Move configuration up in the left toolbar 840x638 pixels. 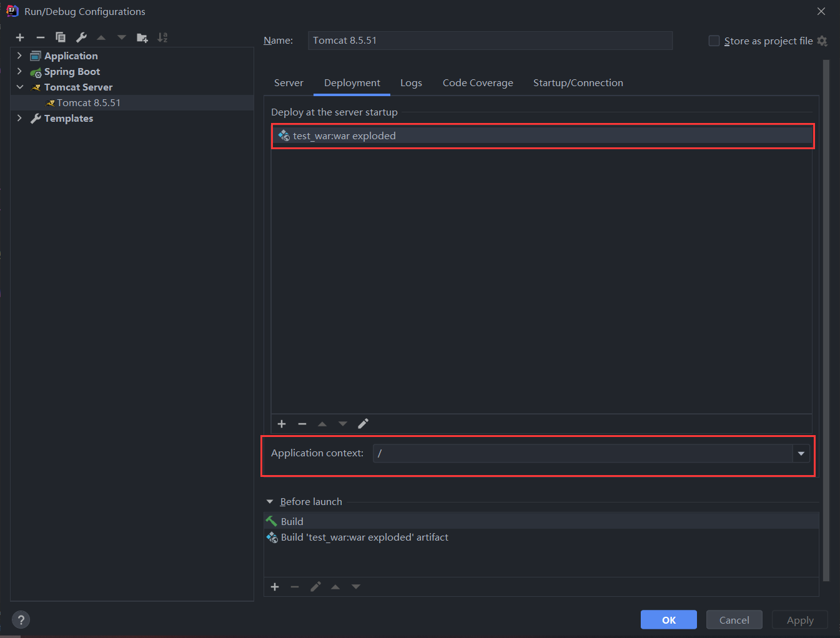(101, 37)
